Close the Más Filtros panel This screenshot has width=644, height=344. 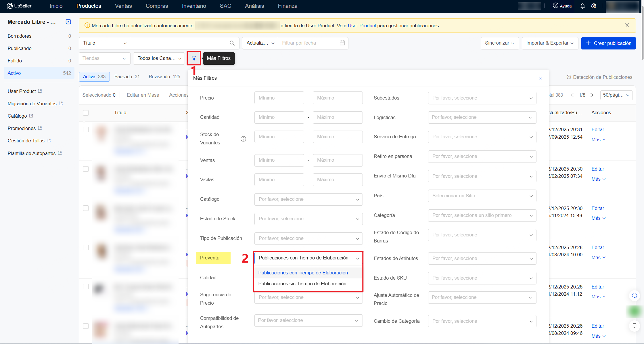540,78
